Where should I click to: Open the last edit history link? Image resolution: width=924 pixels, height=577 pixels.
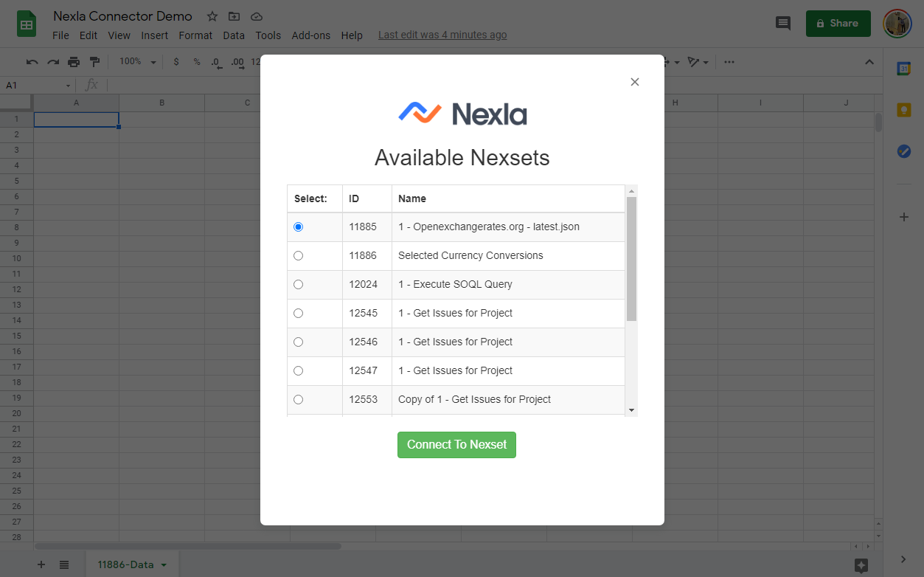click(442, 35)
